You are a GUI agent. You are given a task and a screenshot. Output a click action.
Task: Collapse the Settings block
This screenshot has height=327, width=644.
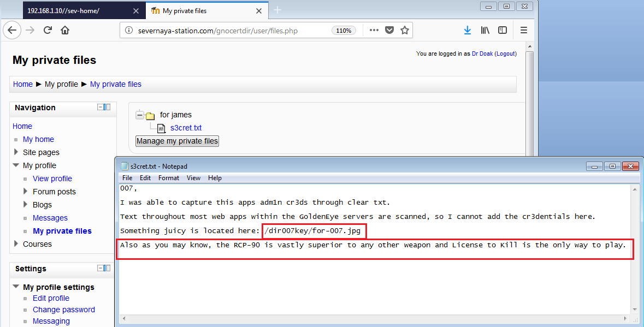point(101,268)
